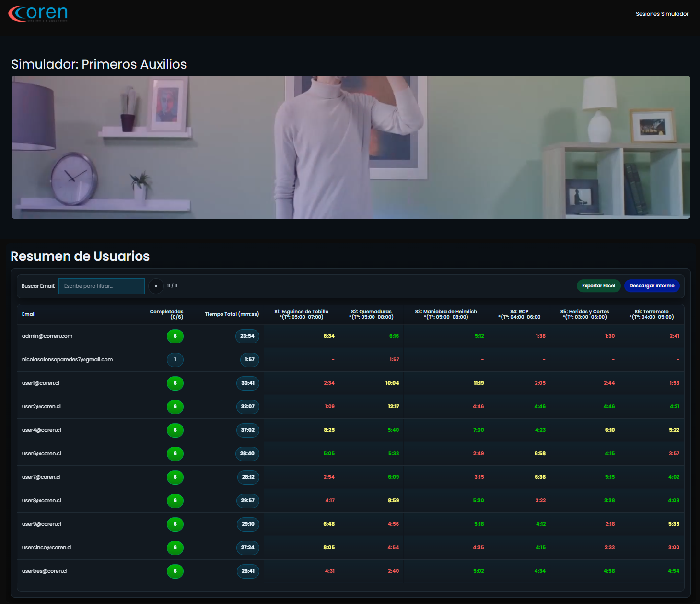Click the 26:41 time badge for usertres

(247, 571)
